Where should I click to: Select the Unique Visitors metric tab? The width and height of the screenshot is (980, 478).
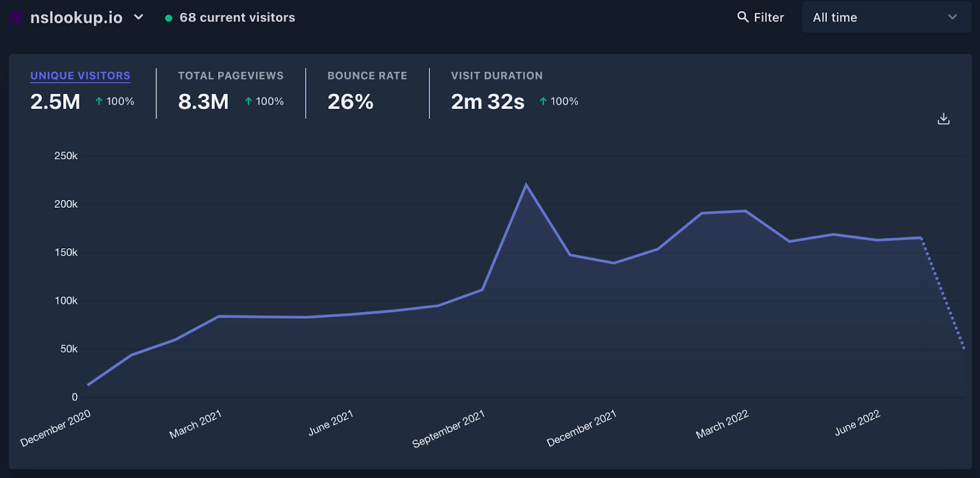point(80,75)
